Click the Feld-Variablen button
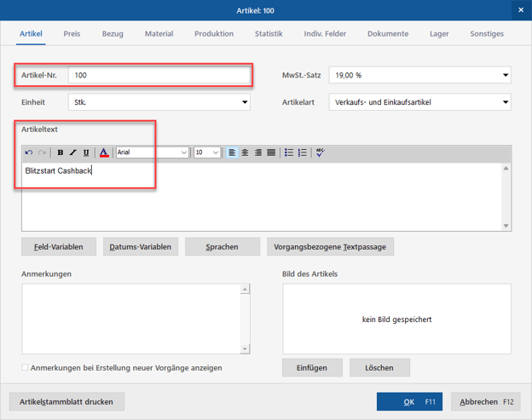532x420 pixels. point(59,247)
